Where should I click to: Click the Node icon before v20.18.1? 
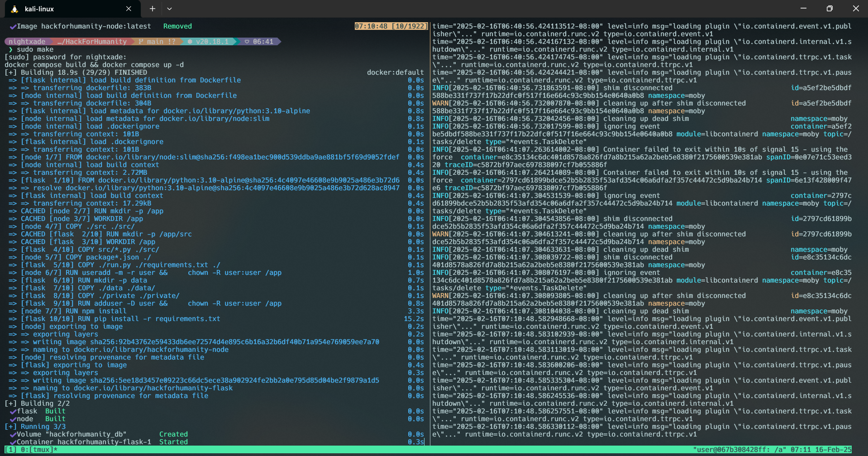pos(190,42)
